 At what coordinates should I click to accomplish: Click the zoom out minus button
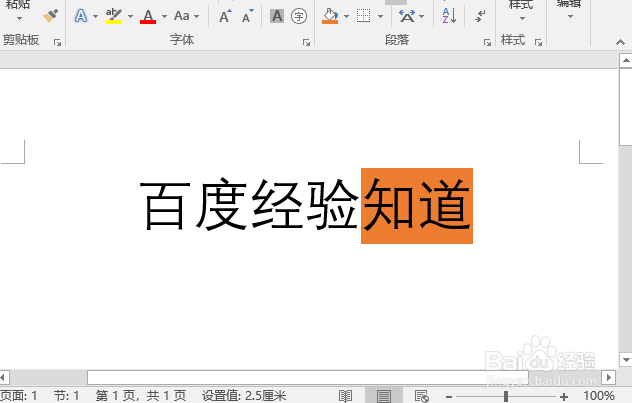tap(449, 397)
